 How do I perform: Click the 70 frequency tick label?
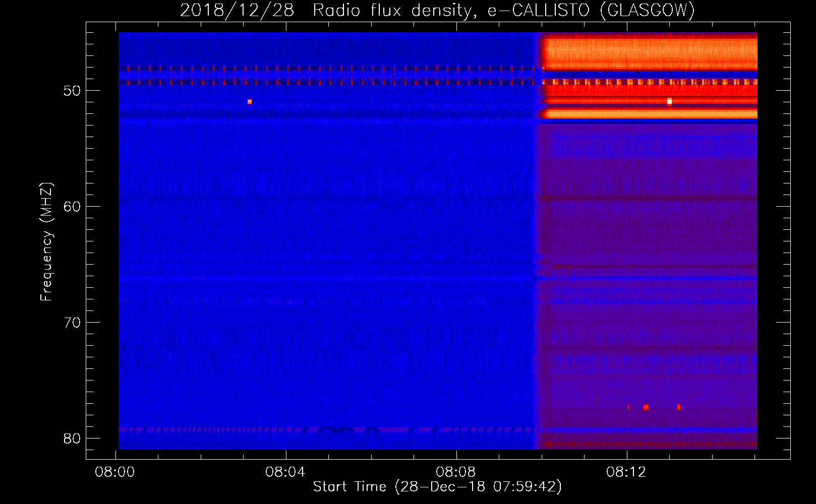point(72,323)
